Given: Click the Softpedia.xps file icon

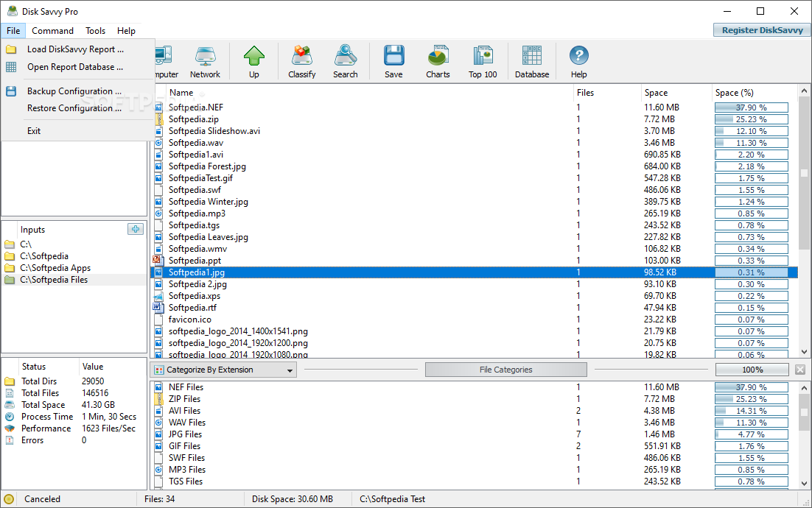Looking at the screenshot, I should [x=158, y=296].
